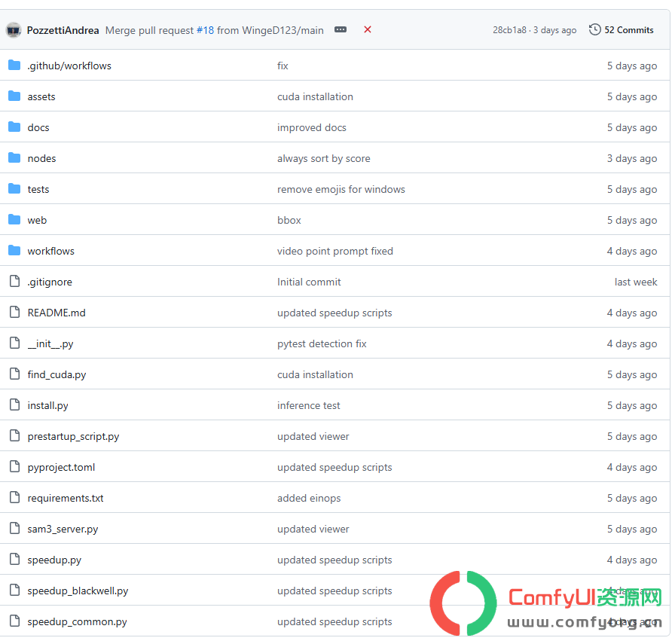The height and width of the screenshot is (644, 672).
Task: Click file icon for speedup_common.py
Action: pos(14,621)
